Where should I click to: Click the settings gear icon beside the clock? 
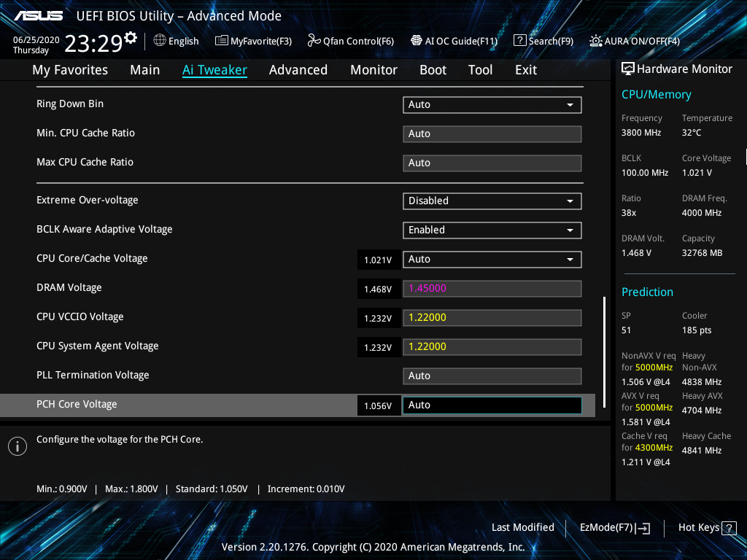tap(130, 38)
